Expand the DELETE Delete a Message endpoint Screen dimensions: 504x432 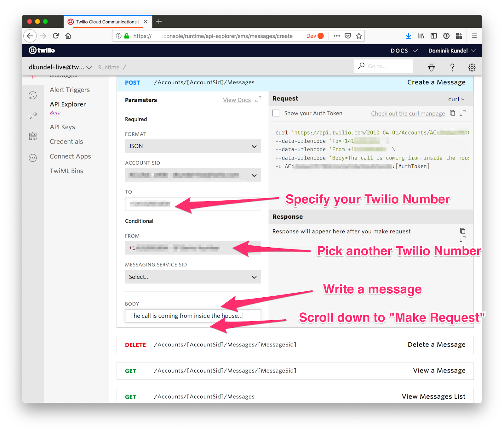[295, 345]
